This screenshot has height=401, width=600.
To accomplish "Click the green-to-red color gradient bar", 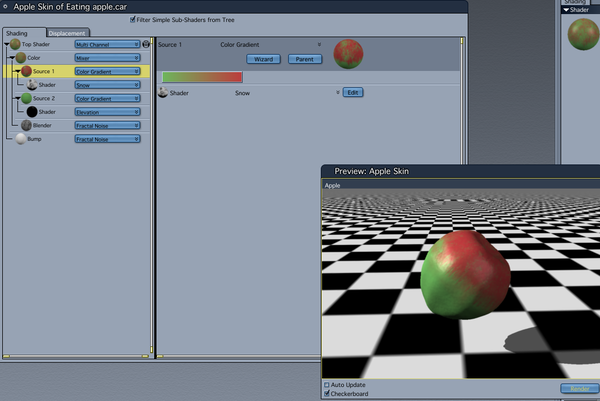I will tap(202, 77).
